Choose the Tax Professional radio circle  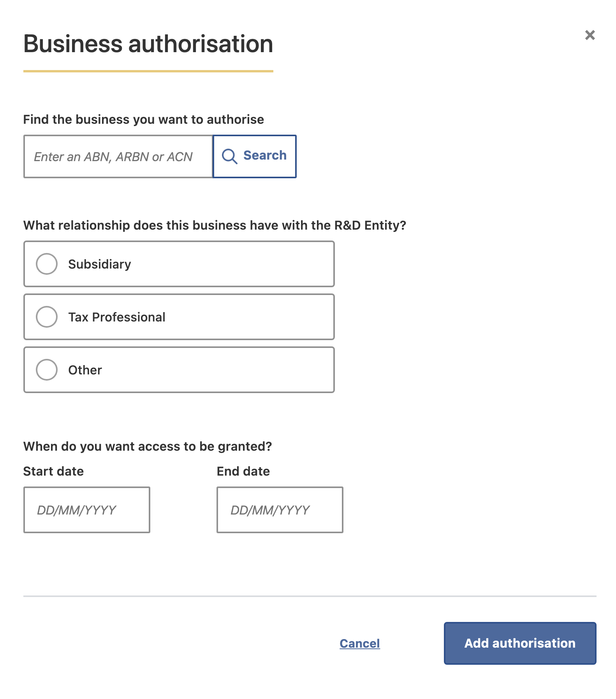coord(47,317)
